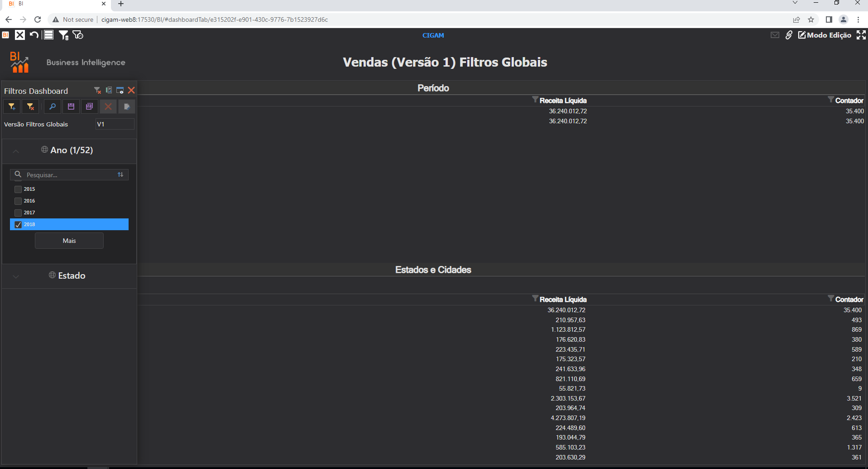Filter the Contador column under Período

(x=831, y=100)
